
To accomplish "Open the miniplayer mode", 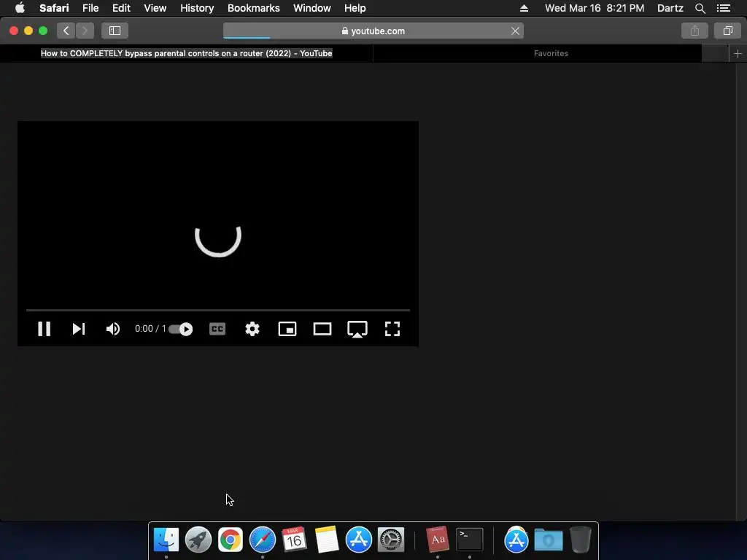I will (x=287, y=329).
